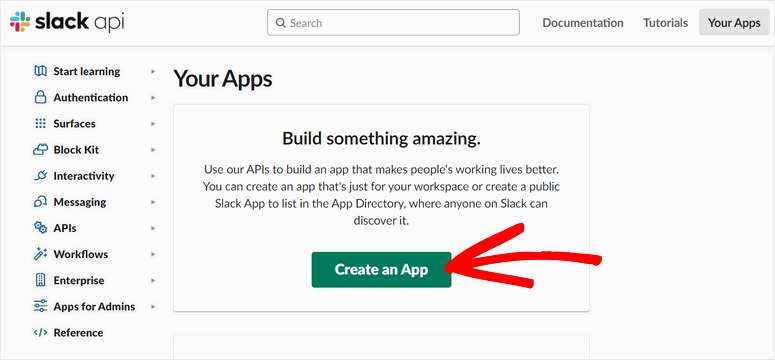The height and width of the screenshot is (360, 775).
Task: Open the Documentation menu item
Action: pyautogui.click(x=583, y=23)
